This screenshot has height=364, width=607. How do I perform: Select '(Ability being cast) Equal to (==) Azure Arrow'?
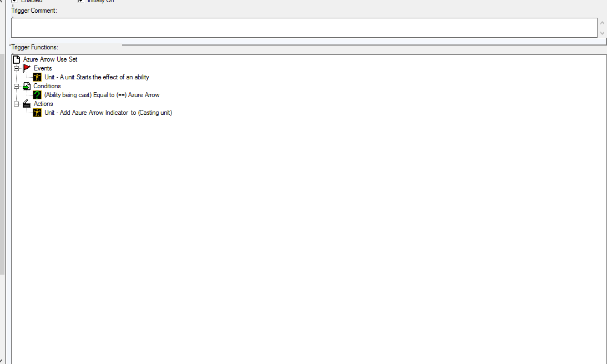(x=102, y=95)
